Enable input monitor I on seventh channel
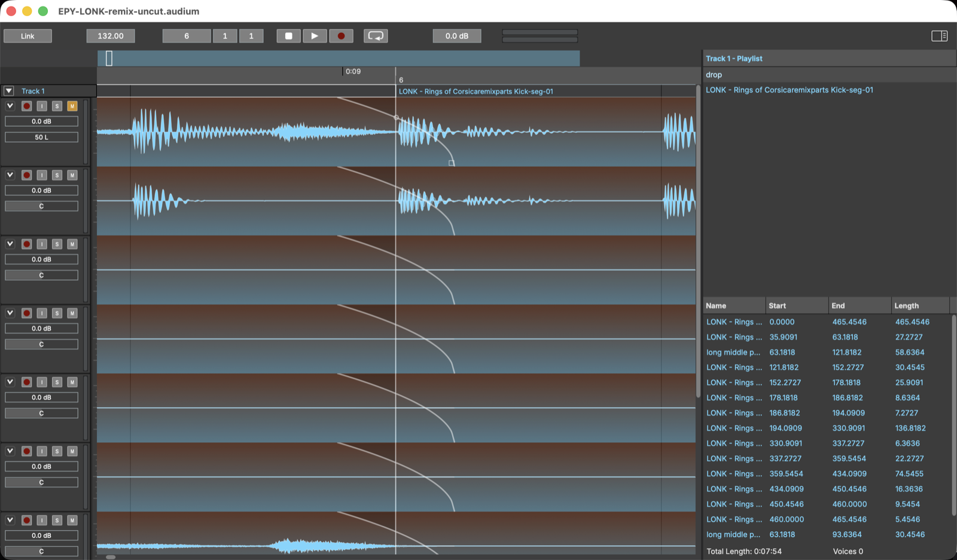The height and width of the screenshot is (560, 957). 42,520
